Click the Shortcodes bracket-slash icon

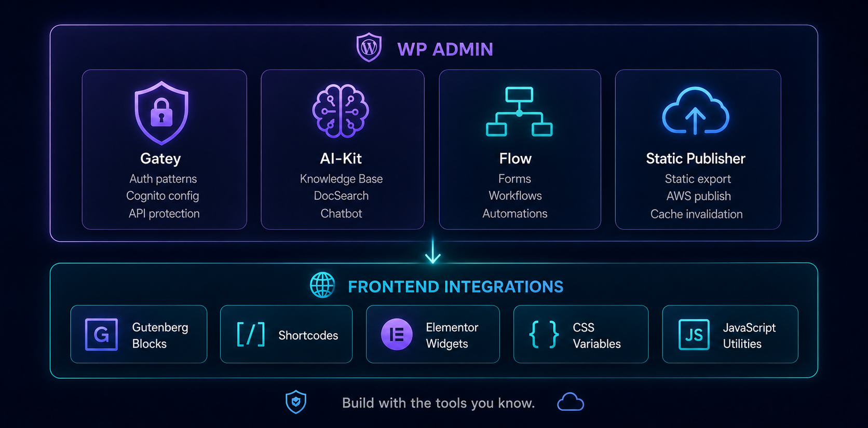pyautogui.click(x=251, y=335)
